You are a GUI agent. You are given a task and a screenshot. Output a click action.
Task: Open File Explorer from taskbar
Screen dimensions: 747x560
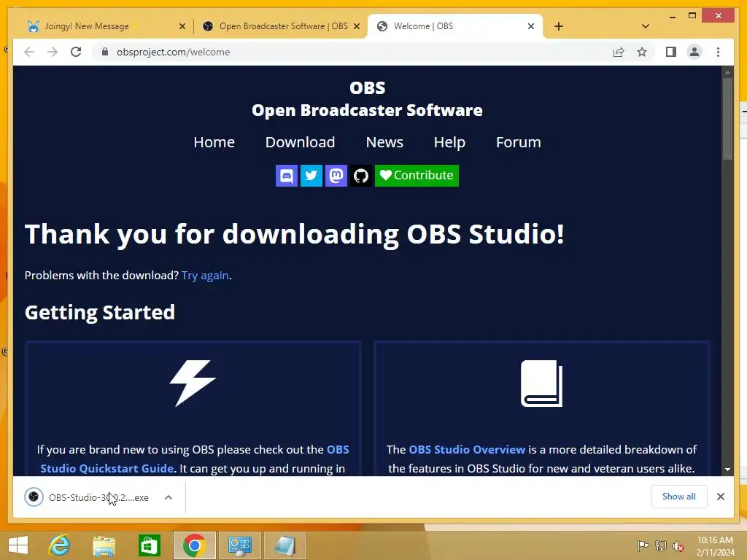[104, 545]
